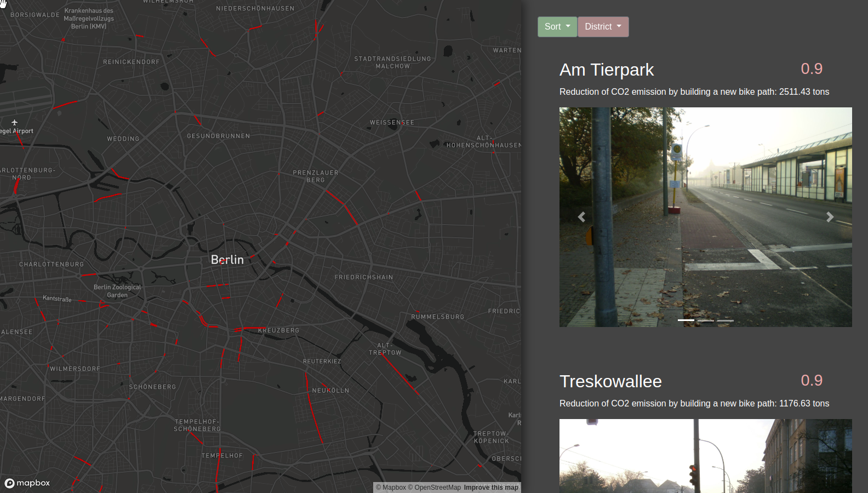
Task: Click the Kantstraße street label
Action: 57,299
